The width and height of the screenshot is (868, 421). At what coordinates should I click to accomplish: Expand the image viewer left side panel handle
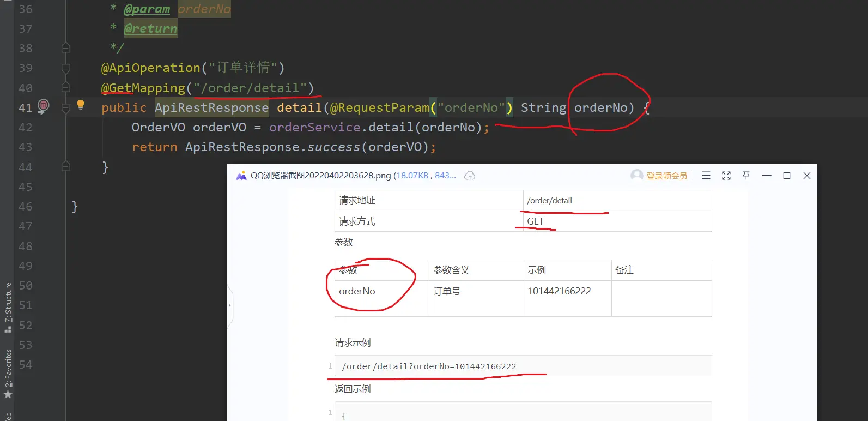[230, 305]
